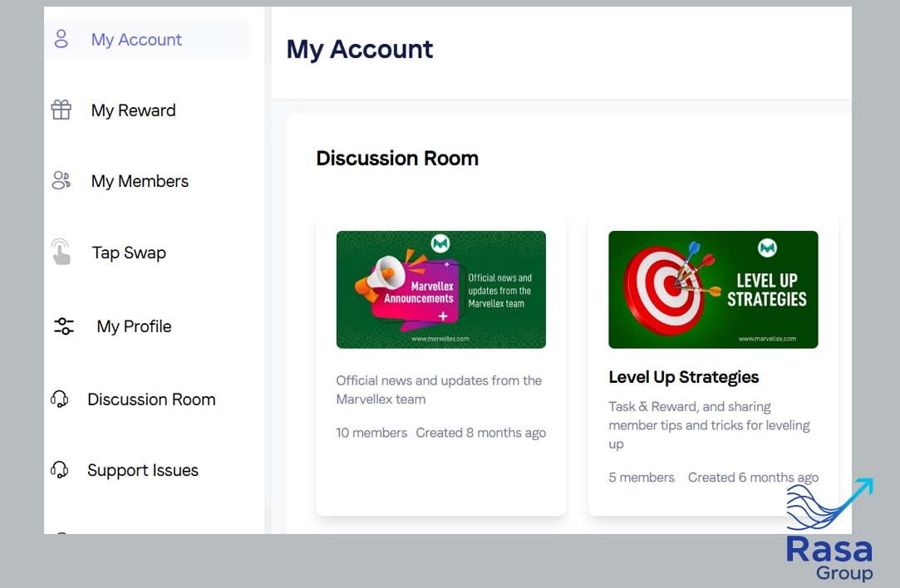Open Marvellex Announcements banner image
This screenshot has height=588, width=900.
click(440, 290)
